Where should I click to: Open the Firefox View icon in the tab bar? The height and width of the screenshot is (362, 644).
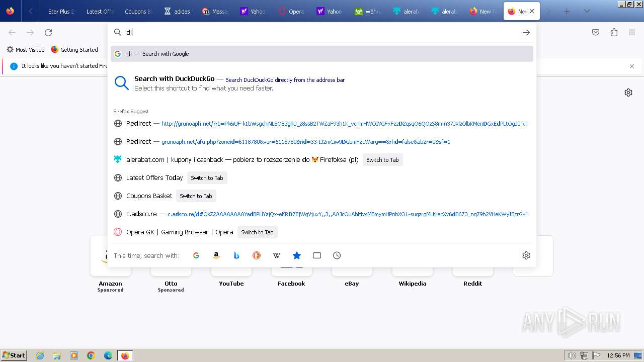[10, 11]
